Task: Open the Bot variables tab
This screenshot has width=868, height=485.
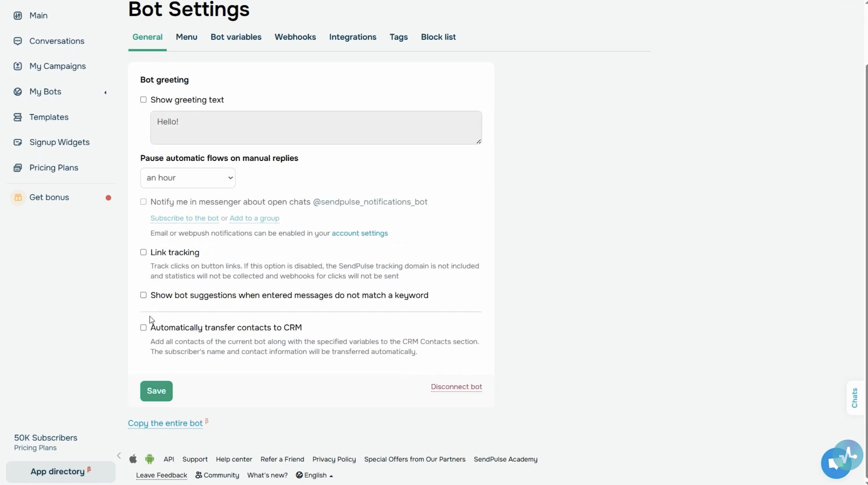Action: tap(236, 37)
